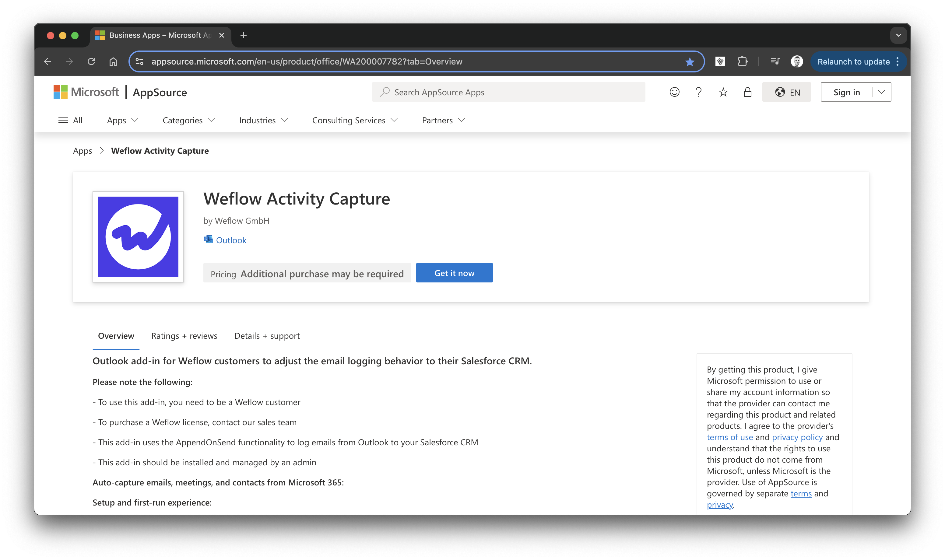
Task: Click the Microsoft logo
Action: click(86, 92)
